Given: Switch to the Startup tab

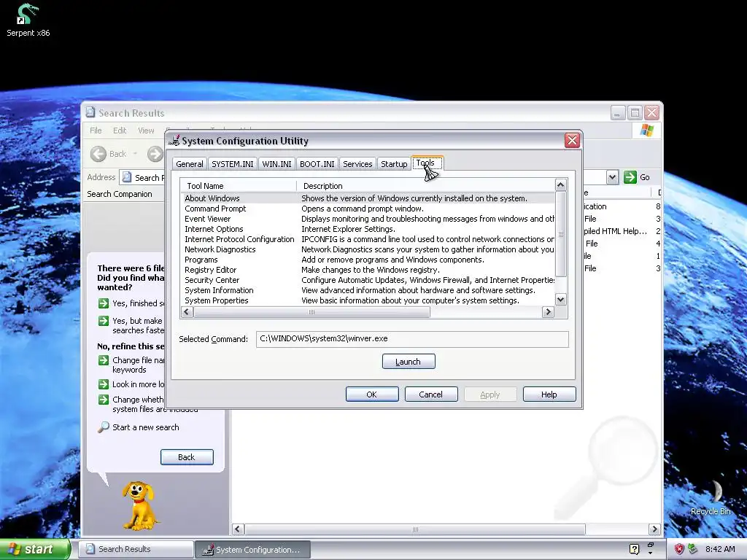Looking at the screenshot, I should coord(394,164).
